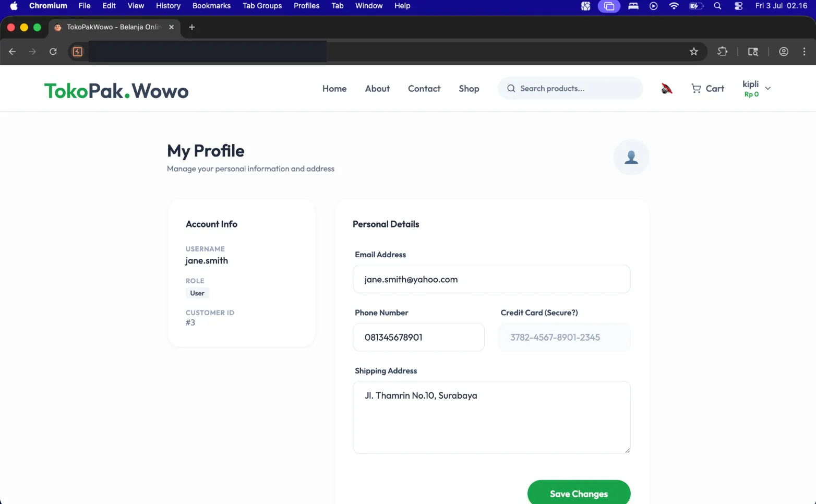Click the User role badge

pos(197,293)
